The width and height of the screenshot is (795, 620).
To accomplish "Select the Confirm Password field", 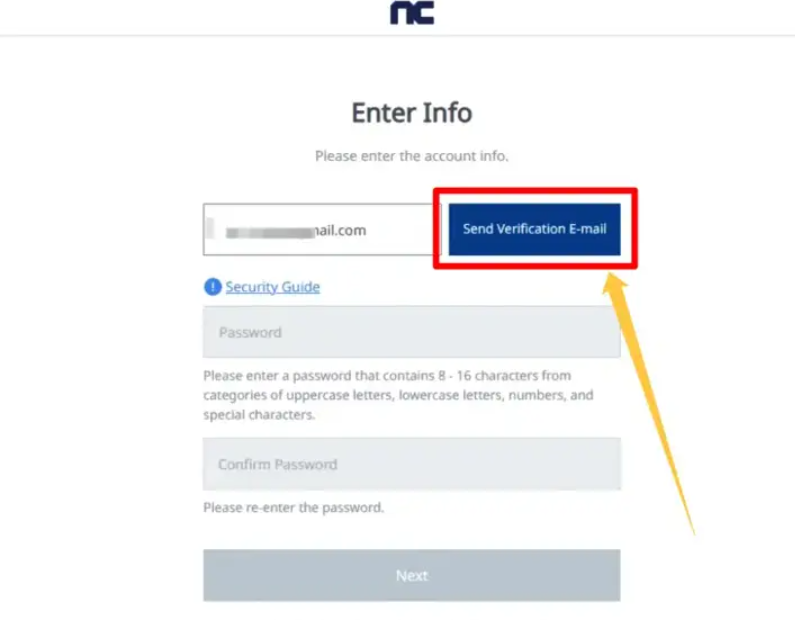I will tap(411, 464).
